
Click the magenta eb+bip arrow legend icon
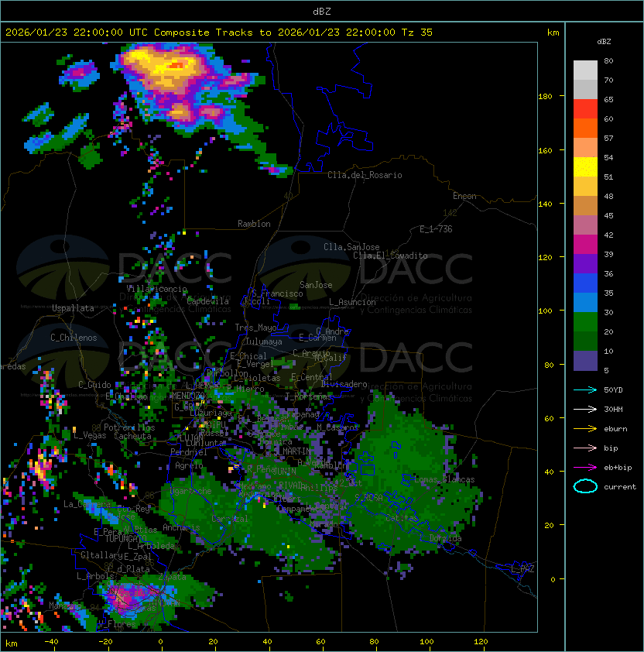click(585, 468)
